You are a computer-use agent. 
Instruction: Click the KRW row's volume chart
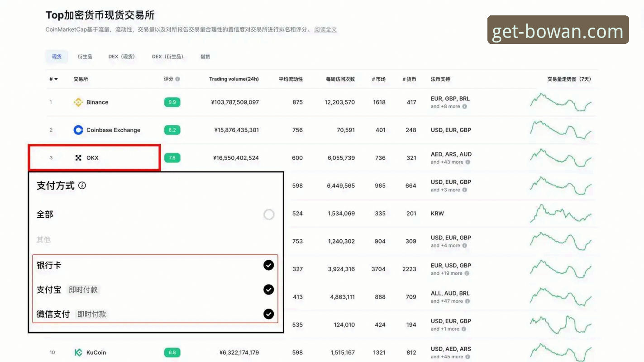point(561,214)
